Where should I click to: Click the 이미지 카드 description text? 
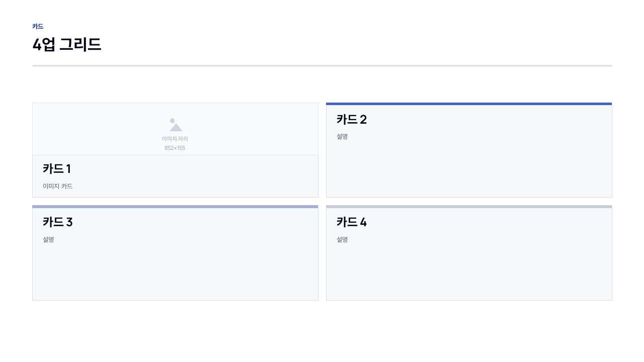click(x=58, y=186)
